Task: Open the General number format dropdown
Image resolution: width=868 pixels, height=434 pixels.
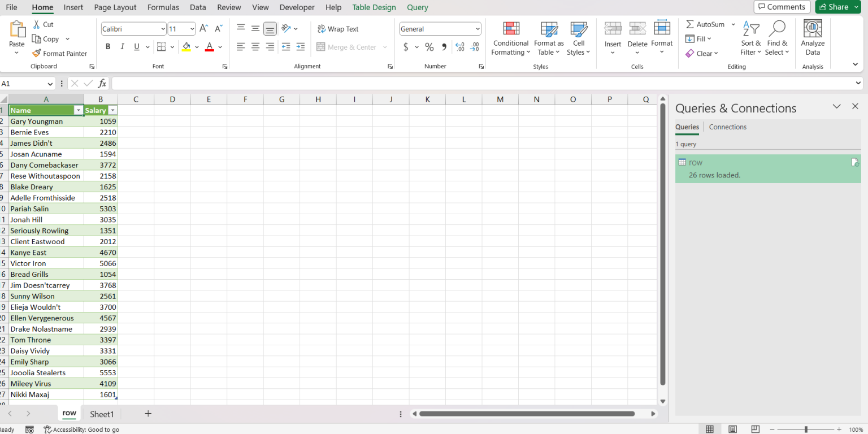Action: coord(478,29)
